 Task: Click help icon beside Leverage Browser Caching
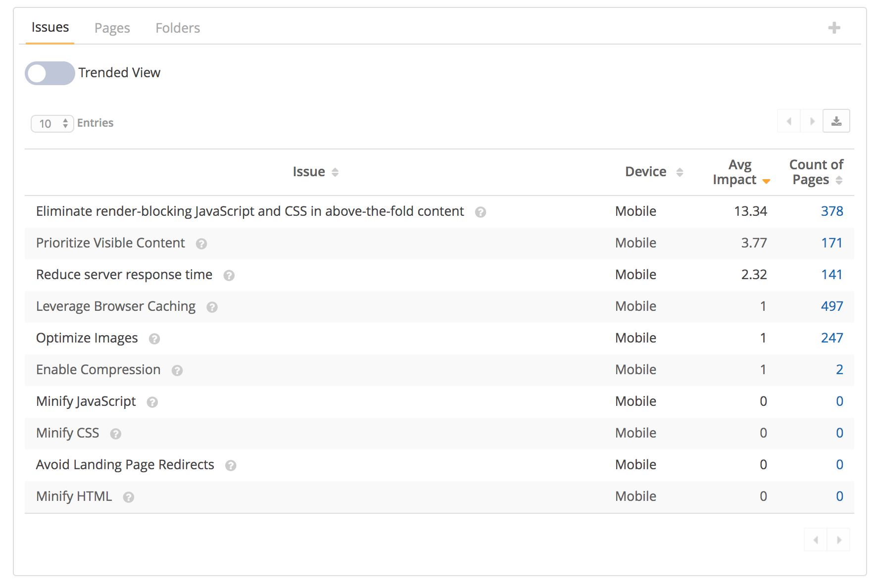(212, 307)
